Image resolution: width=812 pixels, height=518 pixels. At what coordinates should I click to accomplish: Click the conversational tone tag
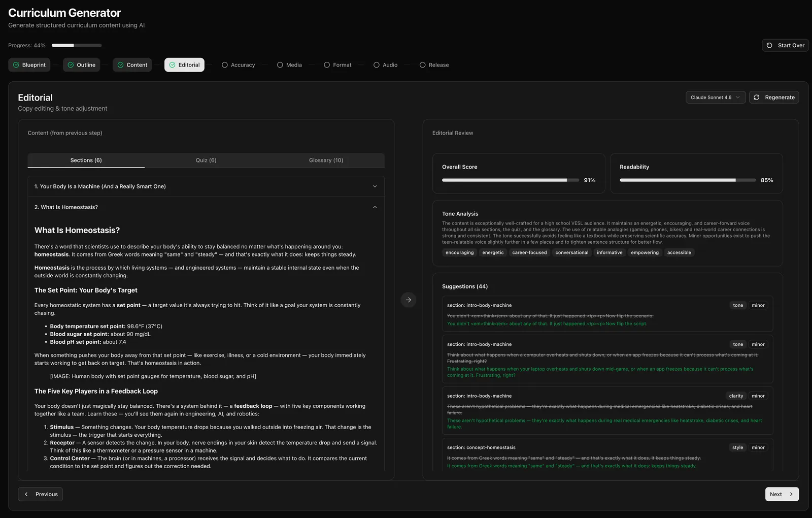572,252
